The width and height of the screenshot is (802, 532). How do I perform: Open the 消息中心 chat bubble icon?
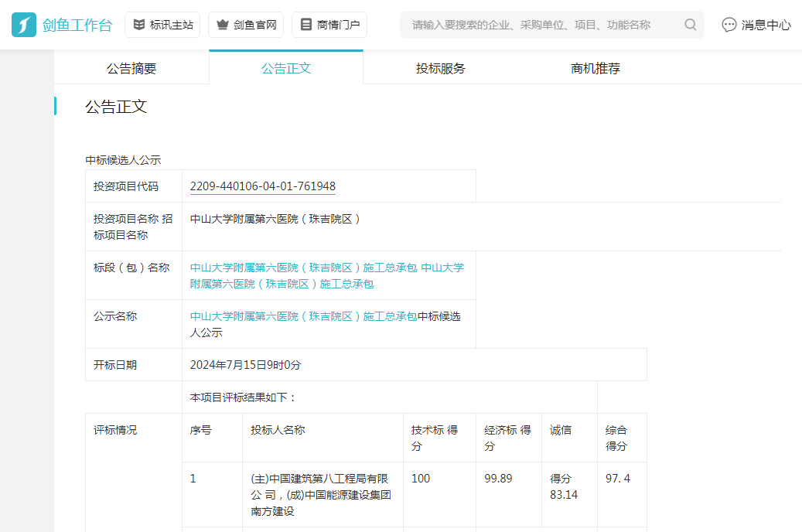pos(729,25)
